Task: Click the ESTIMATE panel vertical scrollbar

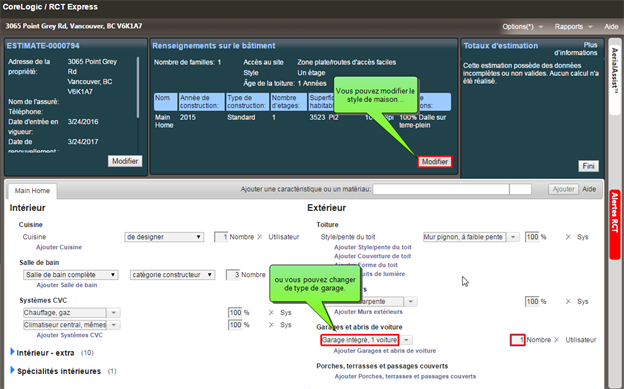Action: click(x=138, y=88)
